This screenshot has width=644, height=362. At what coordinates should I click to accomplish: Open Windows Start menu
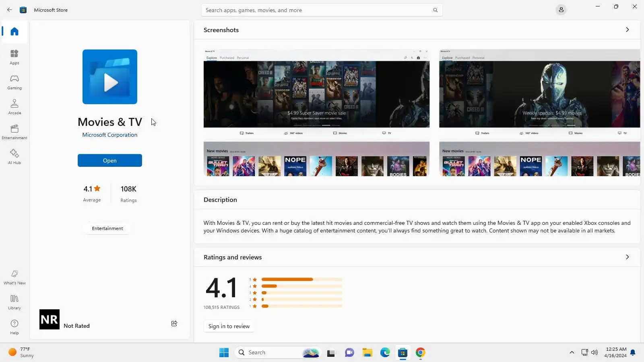[x=224, y=352]
